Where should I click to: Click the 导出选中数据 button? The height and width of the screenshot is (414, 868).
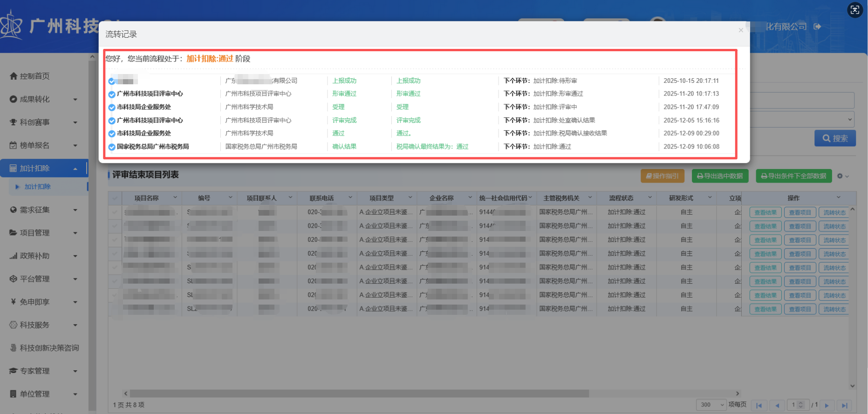(720, 176)
